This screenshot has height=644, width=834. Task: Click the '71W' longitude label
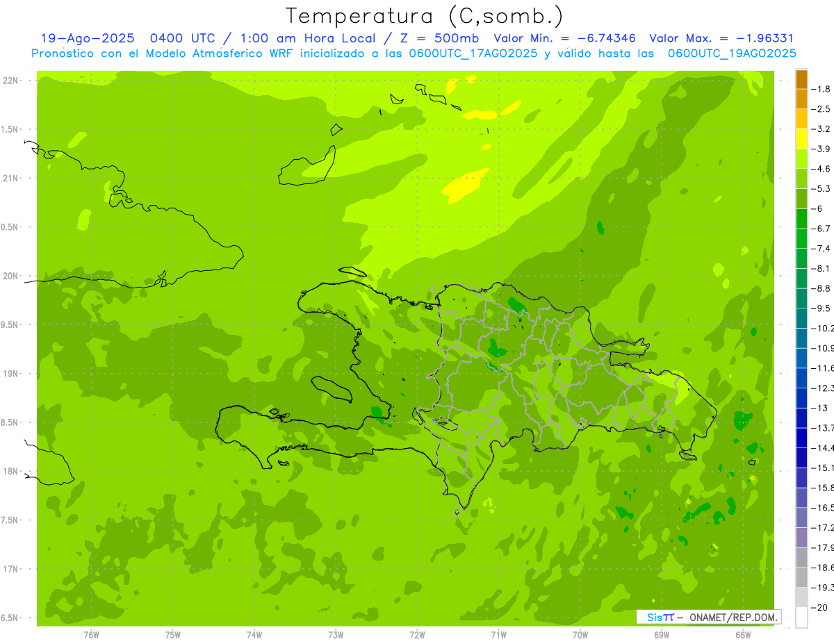(498, 635)
